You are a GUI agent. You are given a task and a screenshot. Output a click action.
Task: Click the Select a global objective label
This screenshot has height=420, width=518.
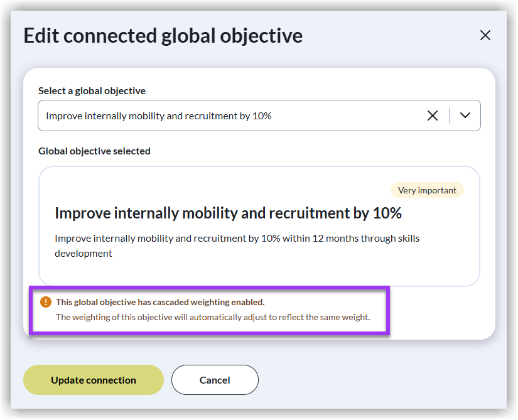point(92,91)
